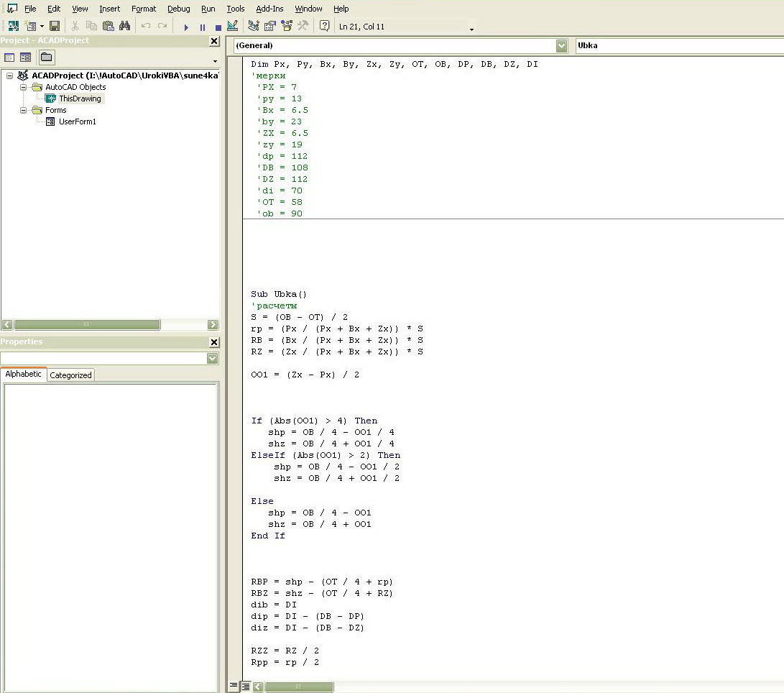Click the Project panel horizontal scrollbar

tap(86, 325)
